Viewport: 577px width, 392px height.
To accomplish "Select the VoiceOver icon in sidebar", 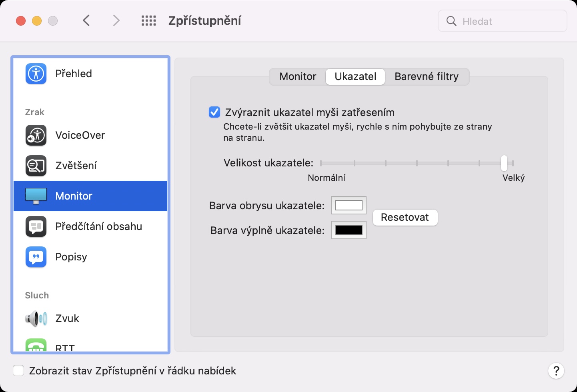I will tap(36, 135).
